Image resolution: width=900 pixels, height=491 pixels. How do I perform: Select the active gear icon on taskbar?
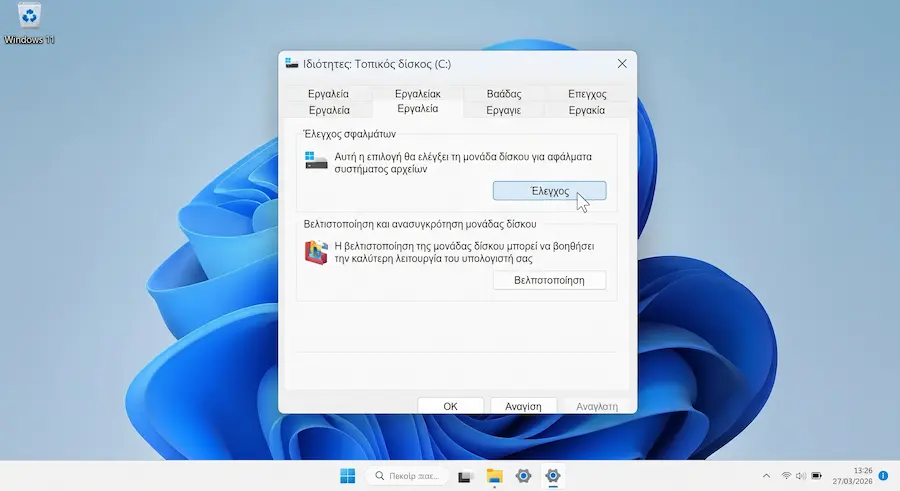point(553,475)
